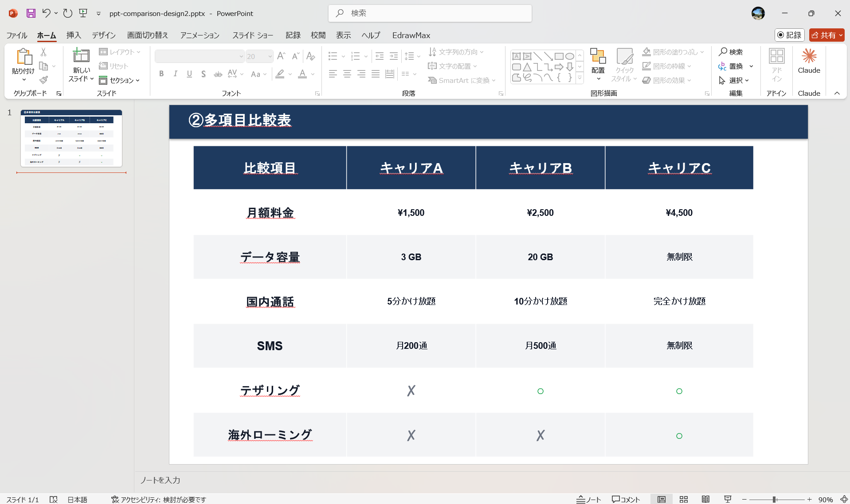Click the Share (共有) button

point(826,35)
